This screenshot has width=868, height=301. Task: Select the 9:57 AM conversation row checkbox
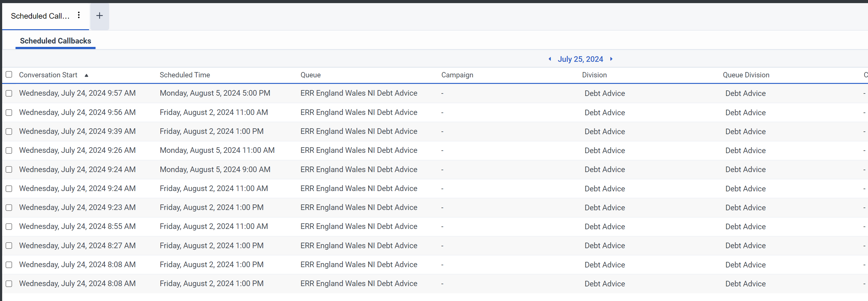pyautogui.click(x=9, y=93)
